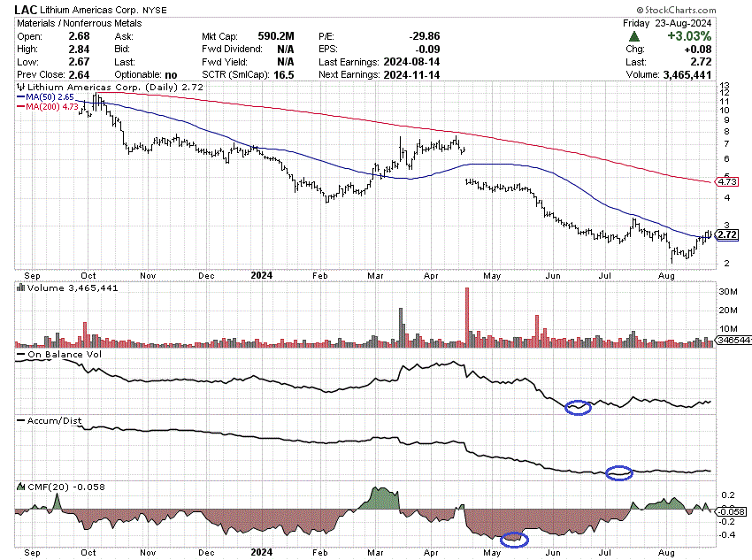
Task: Click the Ask label
Action: coord(124,36)
